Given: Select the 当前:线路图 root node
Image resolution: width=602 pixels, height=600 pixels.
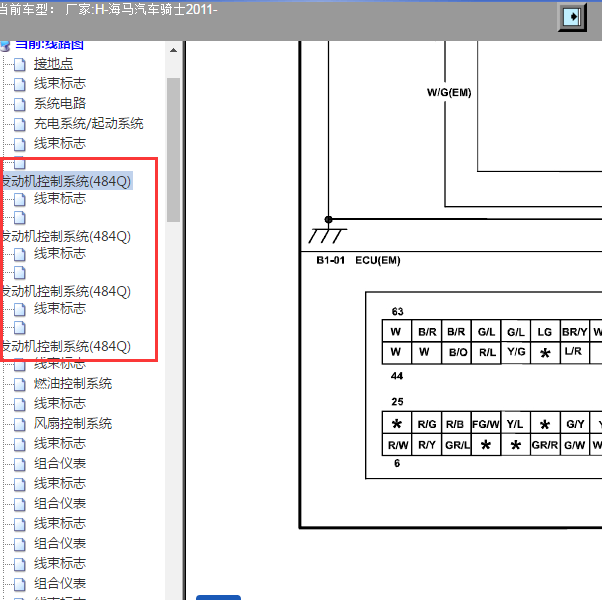Looking at the screenshot, I should click(x=49, y=45).
